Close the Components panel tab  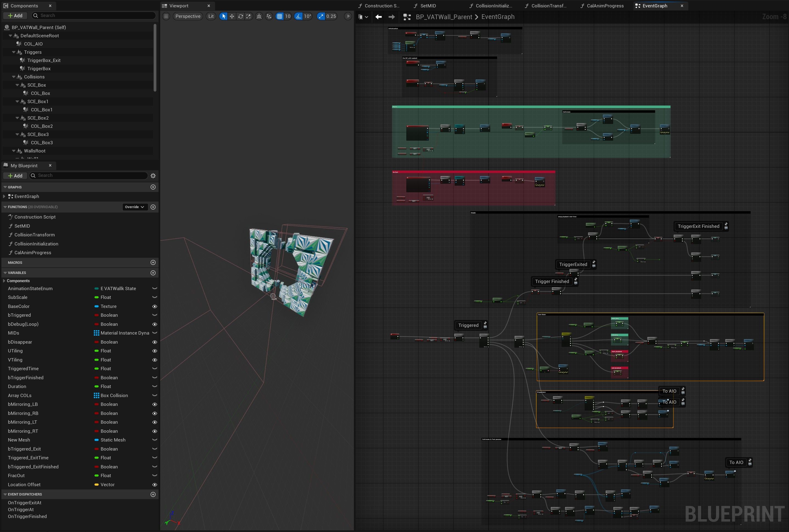50,6
